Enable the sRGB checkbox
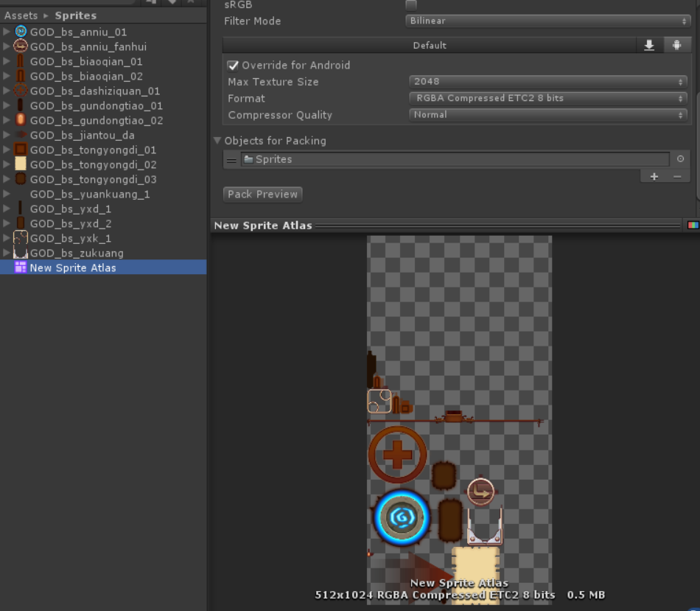 pyautogui.click(x=410, y=4)
